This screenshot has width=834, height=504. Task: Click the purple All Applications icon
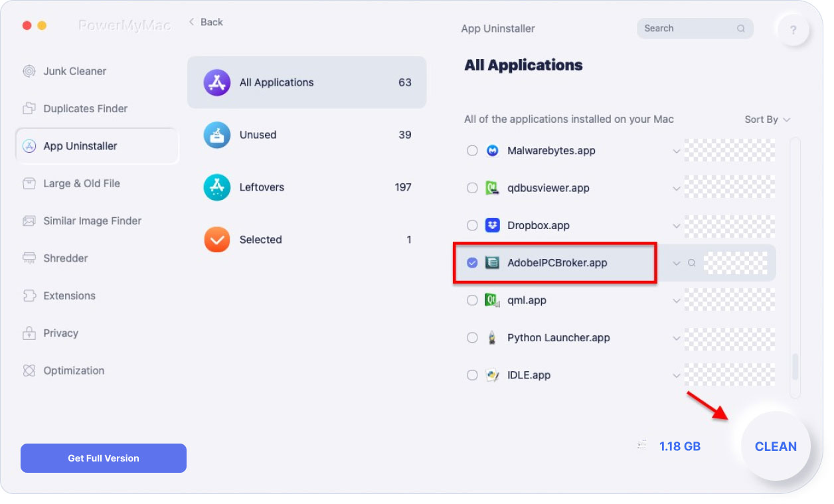pyautogui.click(x=217, y=82)
